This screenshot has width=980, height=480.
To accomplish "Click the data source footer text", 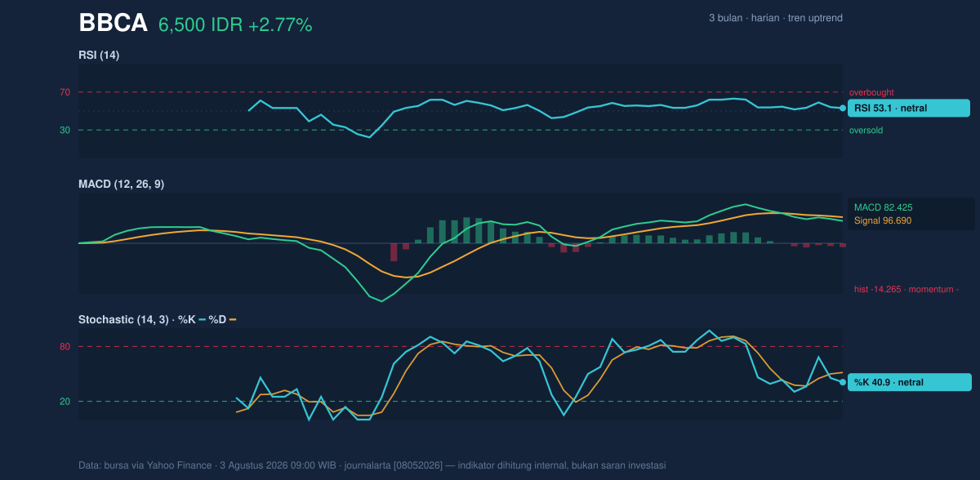I will 372,465.
